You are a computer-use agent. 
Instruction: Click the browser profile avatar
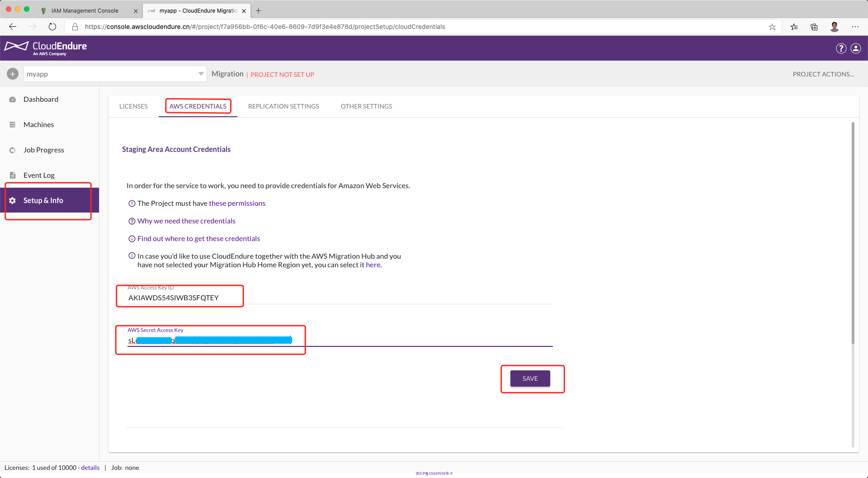835,27
